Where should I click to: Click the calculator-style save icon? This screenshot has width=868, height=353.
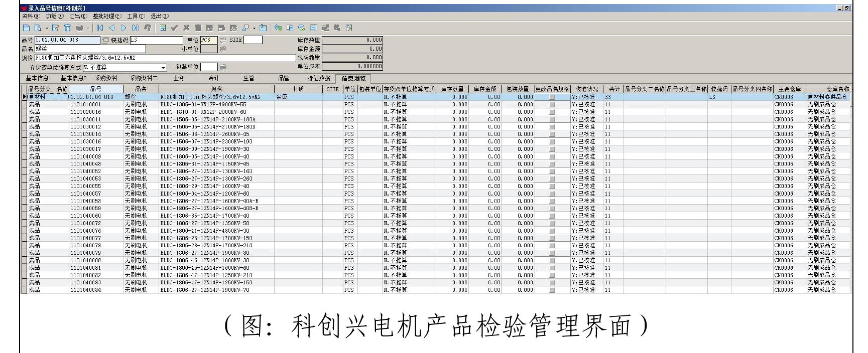(x=163, y=28)
